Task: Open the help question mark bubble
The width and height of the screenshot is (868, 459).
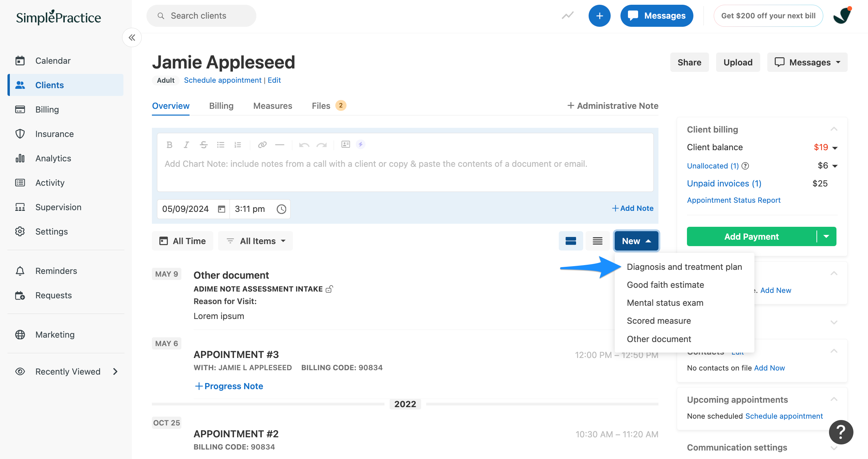Action: (x=841, y=432)
